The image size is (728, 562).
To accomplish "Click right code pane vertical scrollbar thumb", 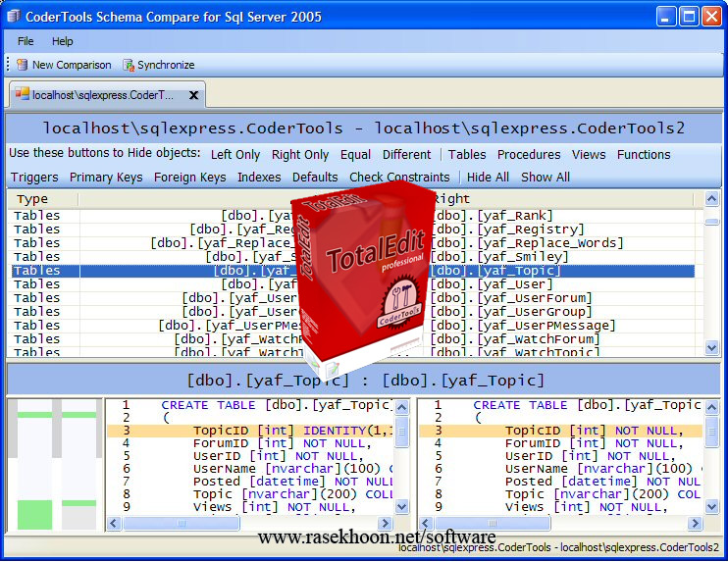I will pos(711,432).
